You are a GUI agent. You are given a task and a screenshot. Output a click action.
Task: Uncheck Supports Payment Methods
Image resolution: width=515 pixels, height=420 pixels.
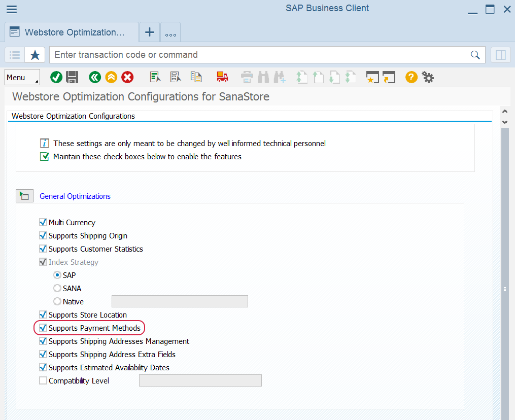coord(43,328)
